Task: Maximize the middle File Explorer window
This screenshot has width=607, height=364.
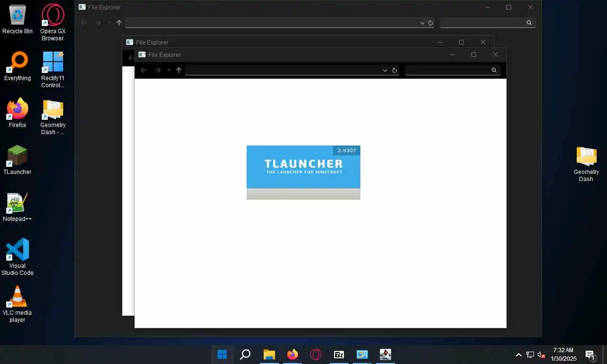Action: (461, 42)
